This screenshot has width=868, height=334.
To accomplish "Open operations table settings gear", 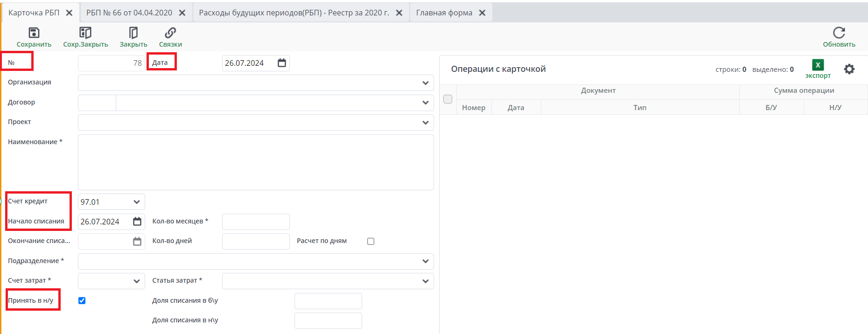I will pos(849,69).
